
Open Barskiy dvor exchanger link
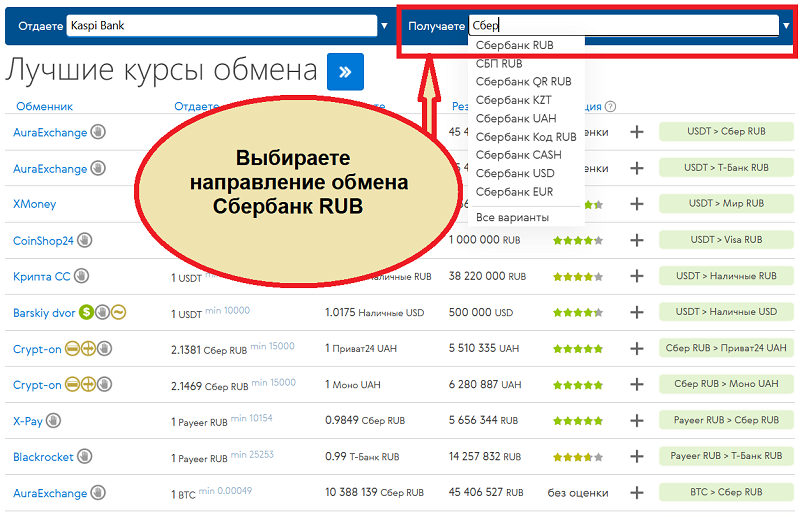click(x=44, y=313)
